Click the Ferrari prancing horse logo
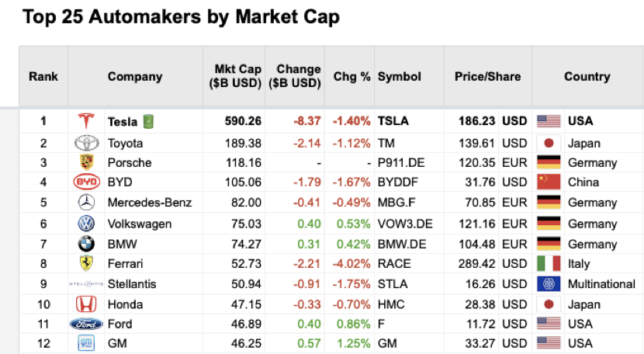Screen dimensions: 644x354 click(x=86, y=264)
